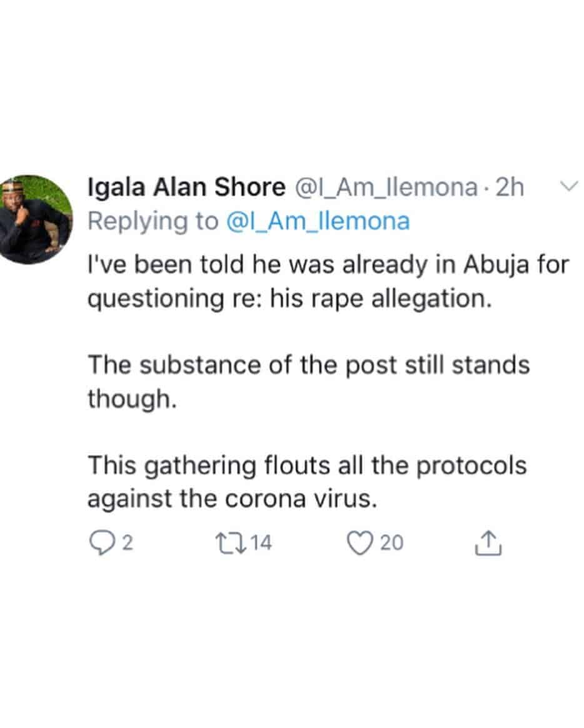This screenshot has height=728, width=584.
Task: Open the share upload arrow icon
Action: tap(488, 542)
